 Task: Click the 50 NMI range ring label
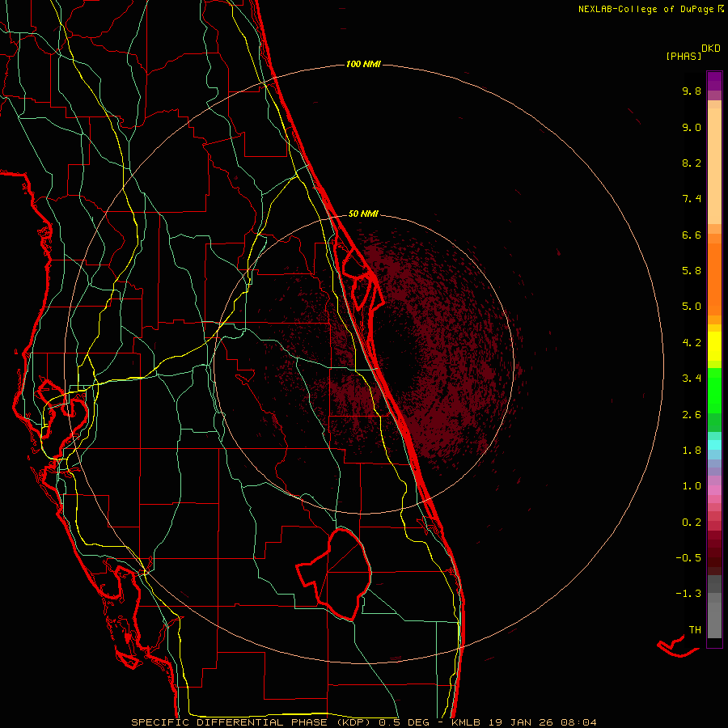tap(363, 214)
